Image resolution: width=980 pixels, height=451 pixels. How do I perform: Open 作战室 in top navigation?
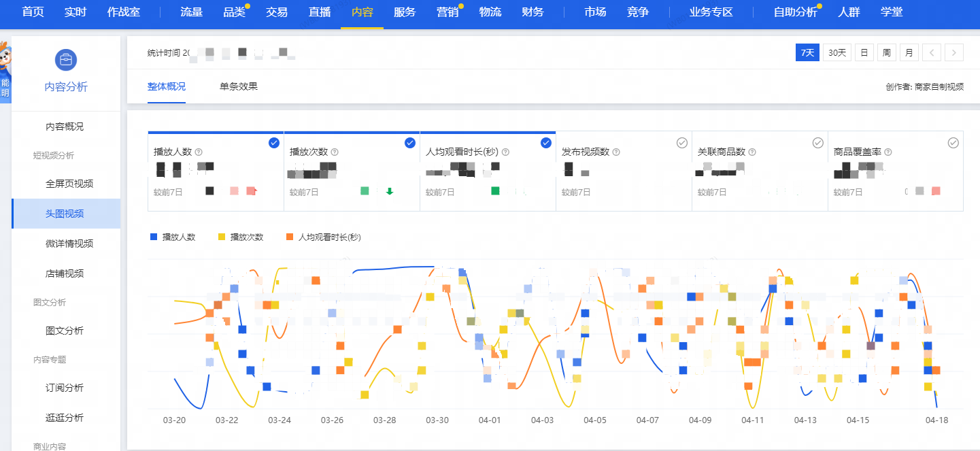coord(125,12)
